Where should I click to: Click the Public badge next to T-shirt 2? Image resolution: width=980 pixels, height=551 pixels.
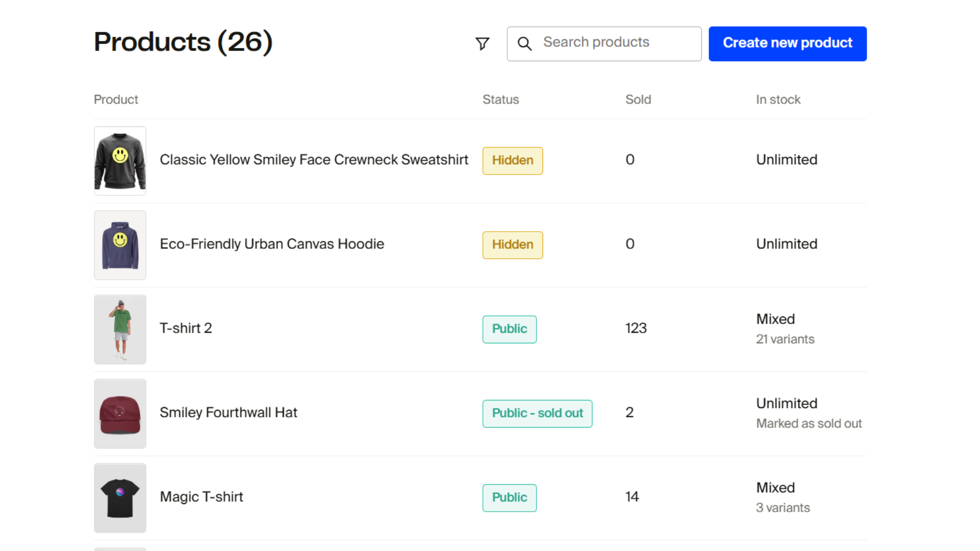coord(509,329)
